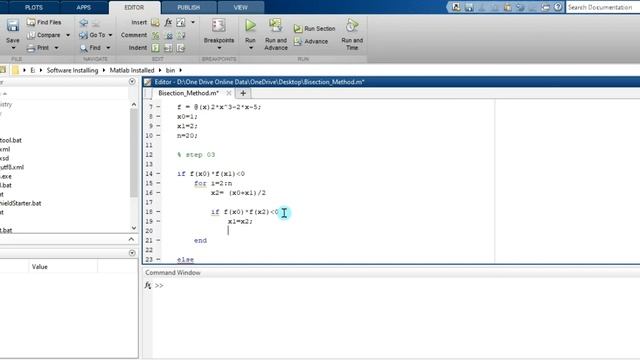Expand the Run options arrow
Viewport: 640px width, 360px height.
(x=251, y=48)
